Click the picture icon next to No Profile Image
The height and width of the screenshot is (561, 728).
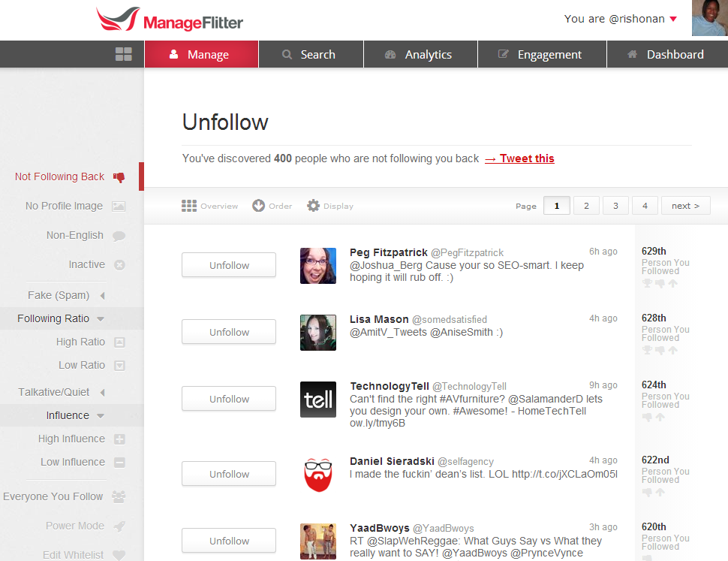(119, 207)
